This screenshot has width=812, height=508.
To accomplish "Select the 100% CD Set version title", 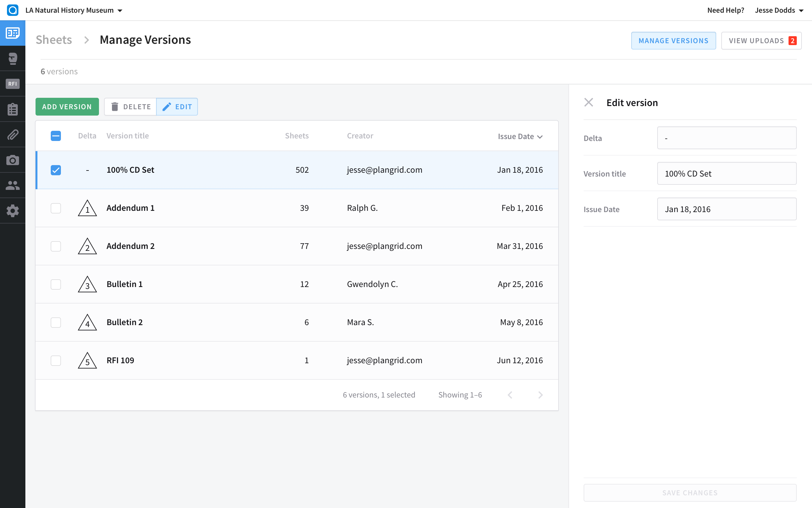I will 130,170.
